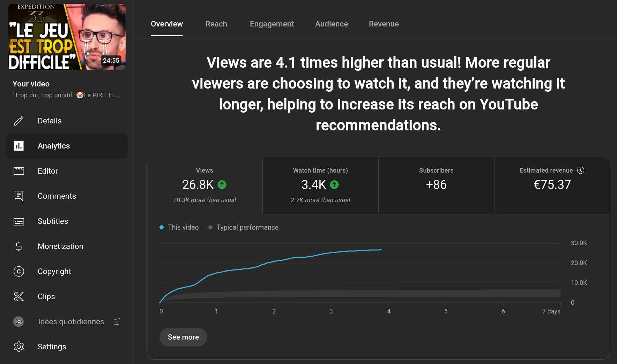Select the Subscribers metric card
The width and height of the screenshot is (617, 364).
[x=436, y=185]
